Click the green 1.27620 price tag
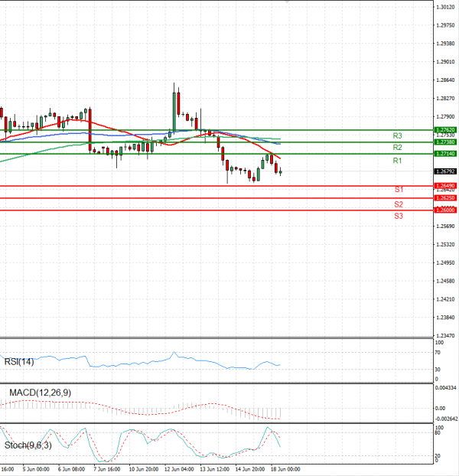Viewport: 459px width, 476px height. (x=444, y=130)
